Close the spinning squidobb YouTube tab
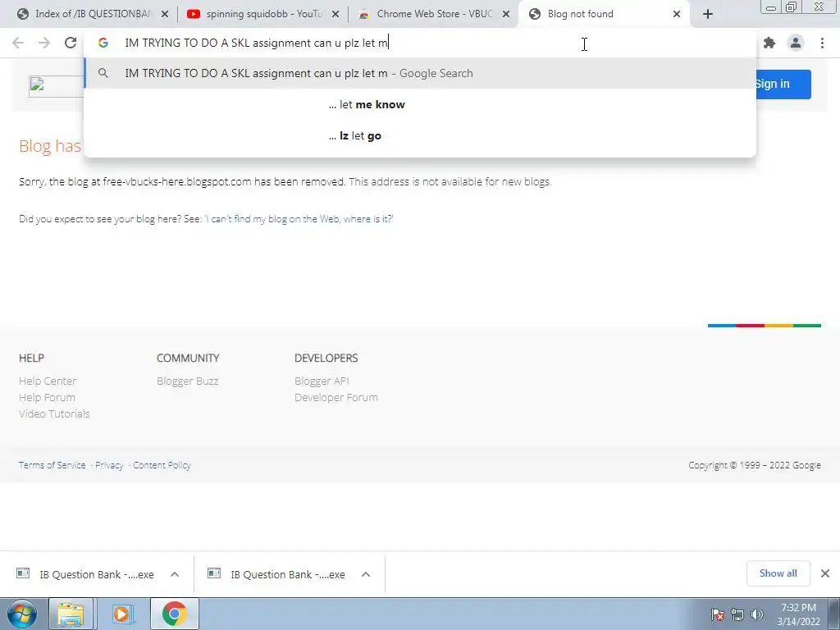Screen dimensions: 840x630 tap(336, 15)
